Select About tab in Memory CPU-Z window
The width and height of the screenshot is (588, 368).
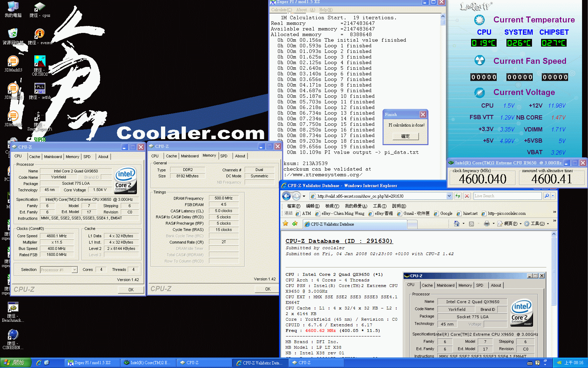(240, 156)
